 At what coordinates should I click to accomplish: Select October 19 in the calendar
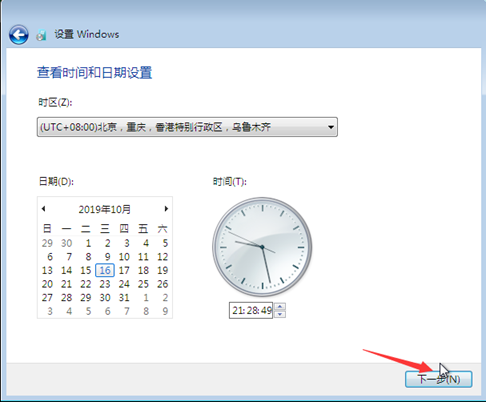coord(163,270)
